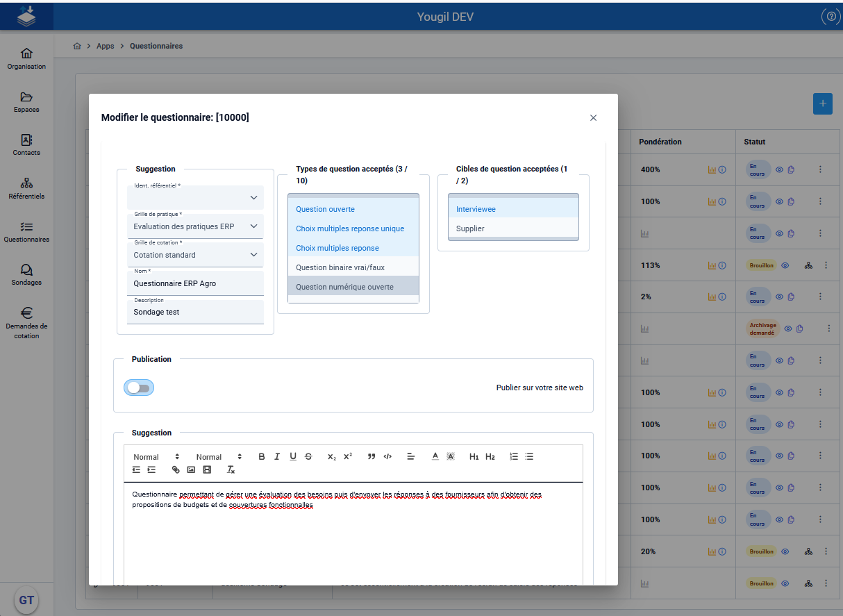
Task: Select Choix multiples reponse unique type
Action: (x=353, y=228)
